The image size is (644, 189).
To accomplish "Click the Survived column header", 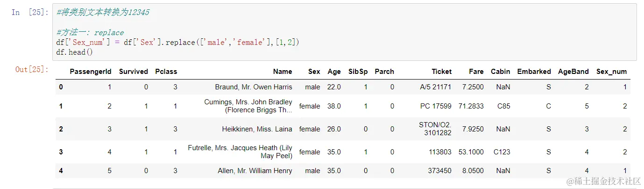I will coord(134,72).
